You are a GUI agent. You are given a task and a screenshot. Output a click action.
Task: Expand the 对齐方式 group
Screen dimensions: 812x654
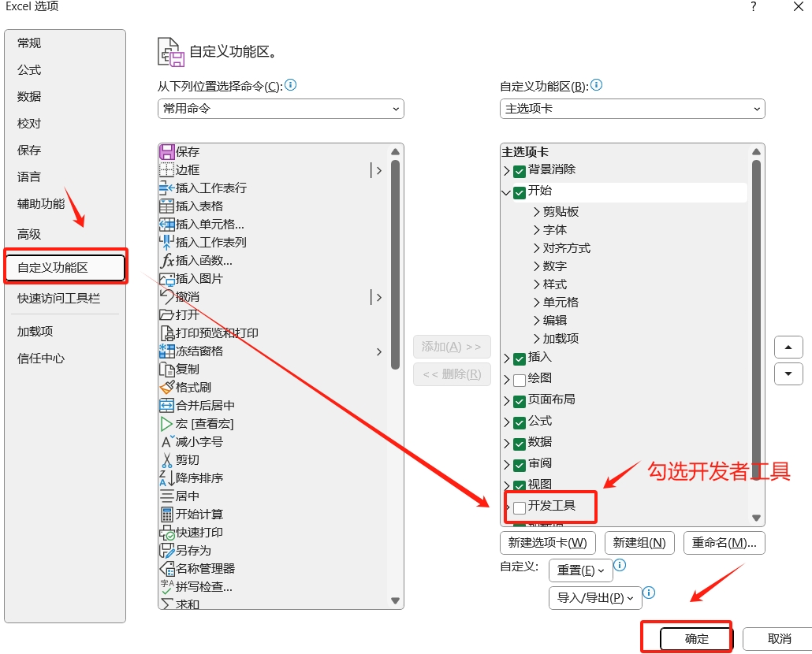537,248
